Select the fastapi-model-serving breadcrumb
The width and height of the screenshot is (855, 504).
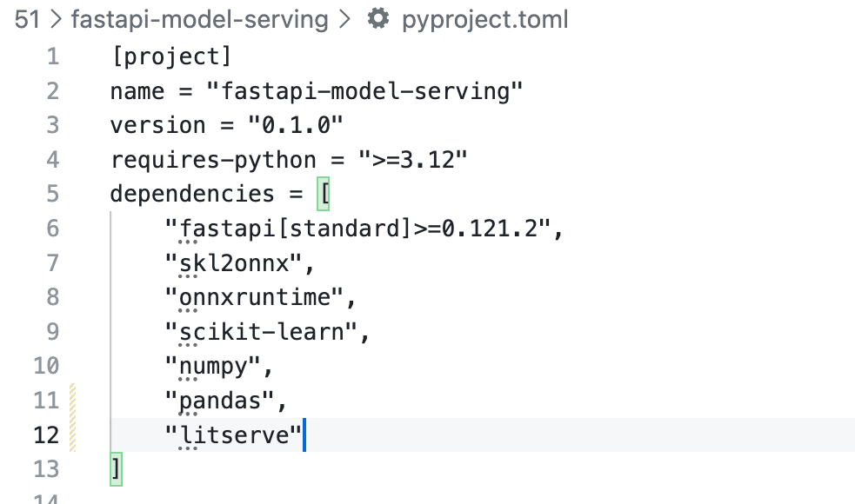coord(199,19)
